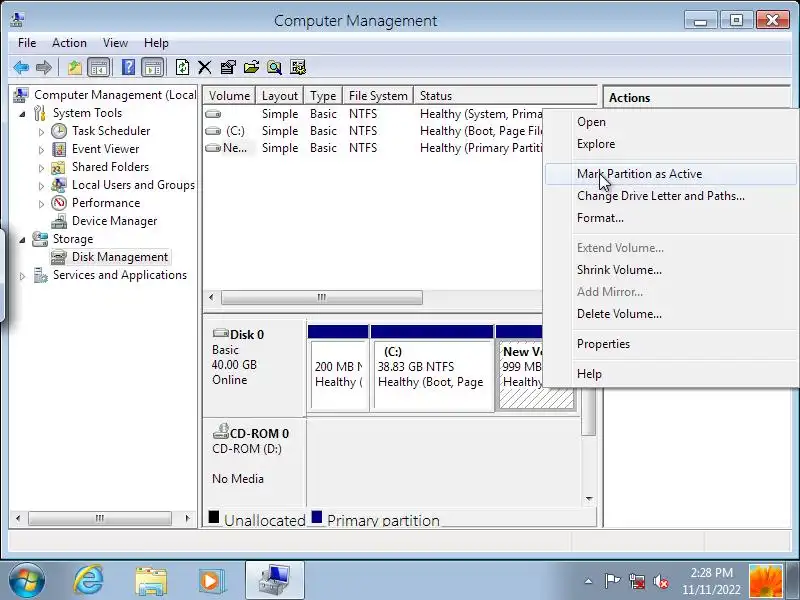Click the network tray icon
Image resolution: width=800 pixels, height=600 pixels.
click(637, 581)
